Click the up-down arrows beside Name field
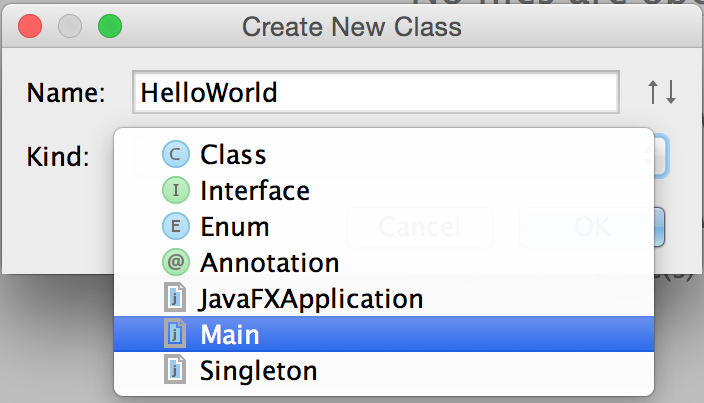This screenshot has height=403, width=704. click(x=662, y=92)
